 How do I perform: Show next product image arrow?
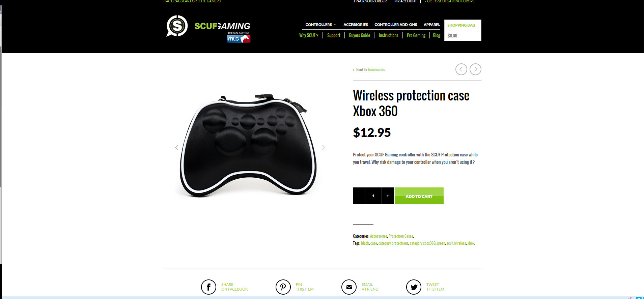[x=324, y=147]
